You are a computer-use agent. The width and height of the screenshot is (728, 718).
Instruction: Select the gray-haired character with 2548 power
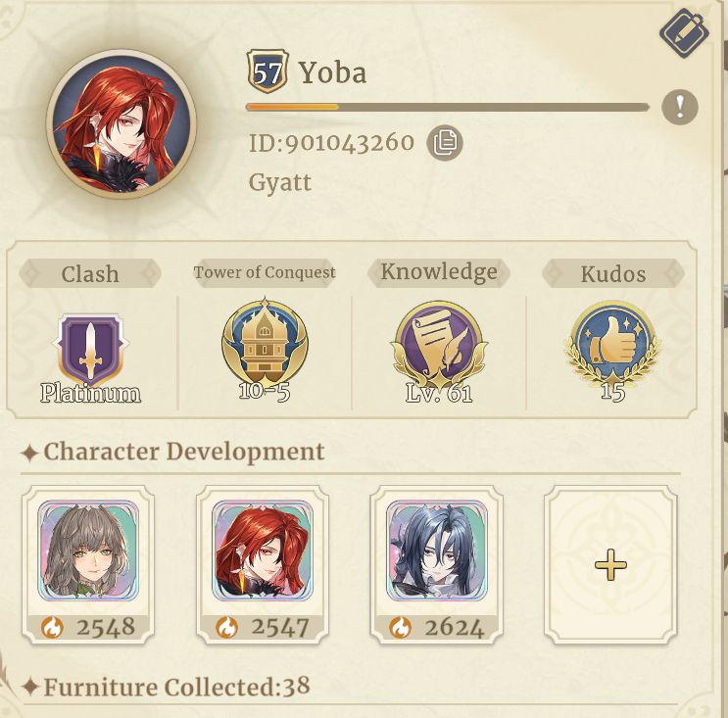[88, 565]
